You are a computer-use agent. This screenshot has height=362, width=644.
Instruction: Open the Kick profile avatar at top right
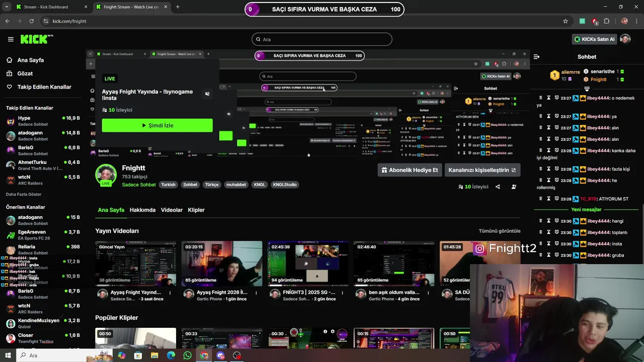[x=625, y=39]
